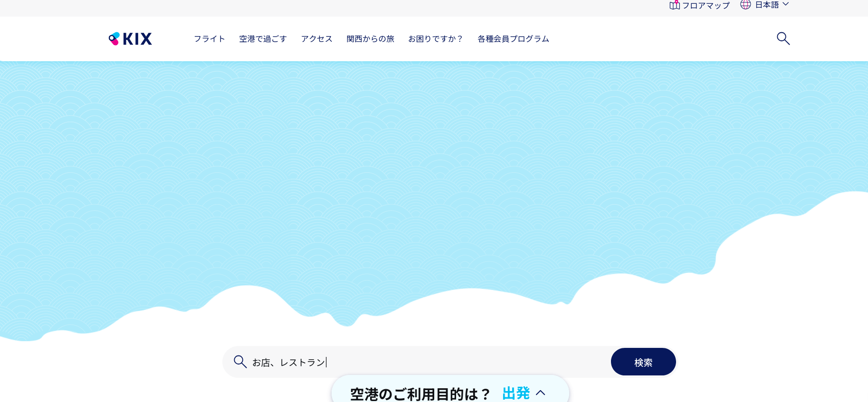Open 各種会員プログラム menu
Image resolution: width=868 pixels, height=402 pixels.
pyautogui.click(x=513, y=39)
